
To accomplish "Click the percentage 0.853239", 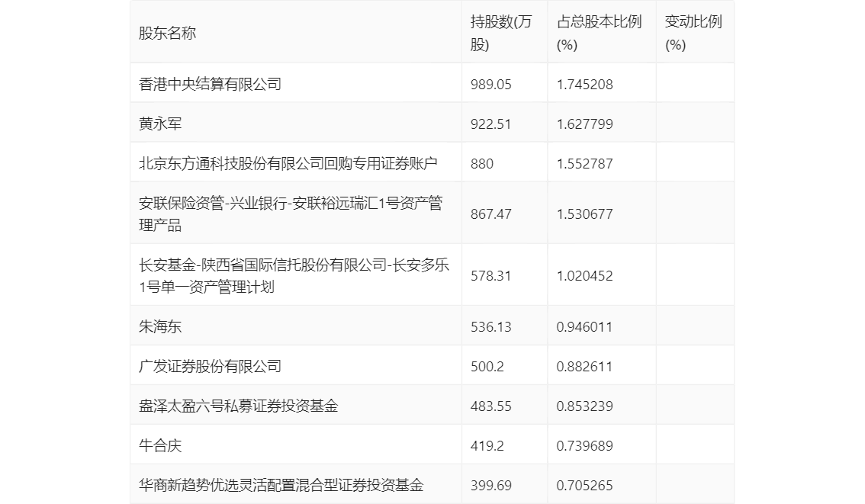I will coord(585,406).
